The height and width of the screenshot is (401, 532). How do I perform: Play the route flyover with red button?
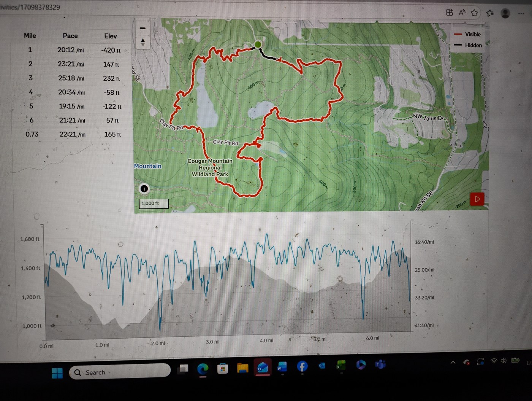click(477, 199)
